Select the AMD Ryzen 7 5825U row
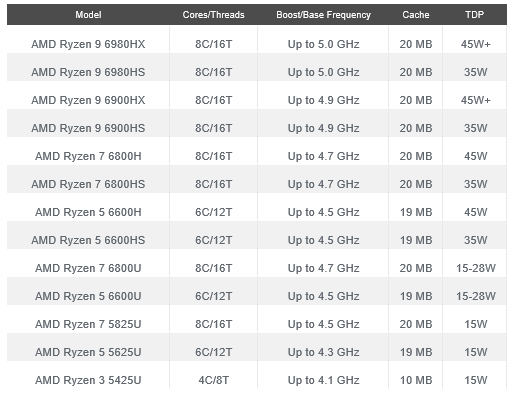Viewport: 511px width, 399px height. coord(257,324)
